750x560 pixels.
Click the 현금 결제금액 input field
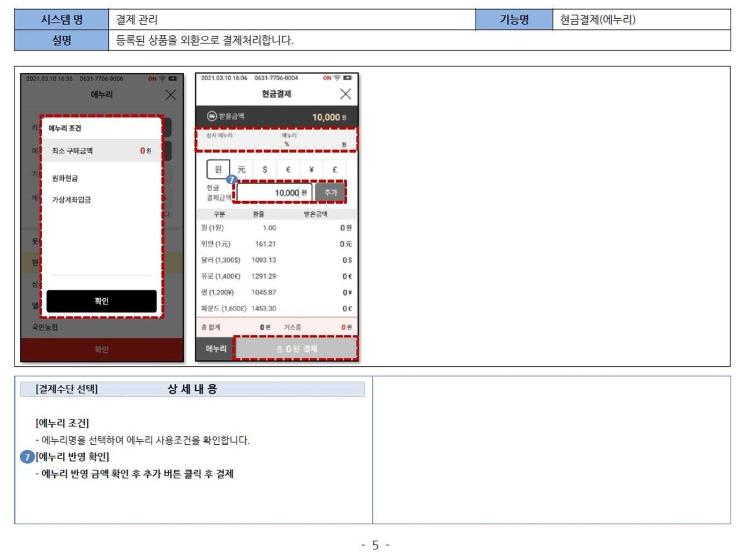[274, 193]
